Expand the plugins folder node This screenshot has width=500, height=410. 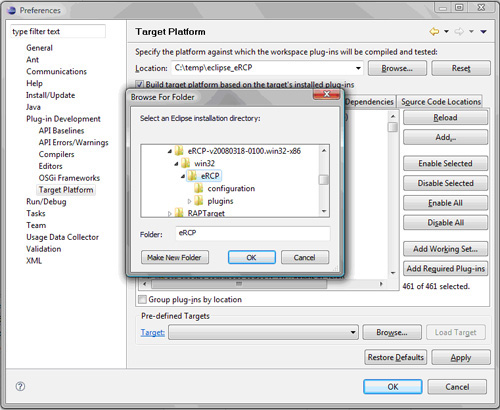(x=189, y=201)
